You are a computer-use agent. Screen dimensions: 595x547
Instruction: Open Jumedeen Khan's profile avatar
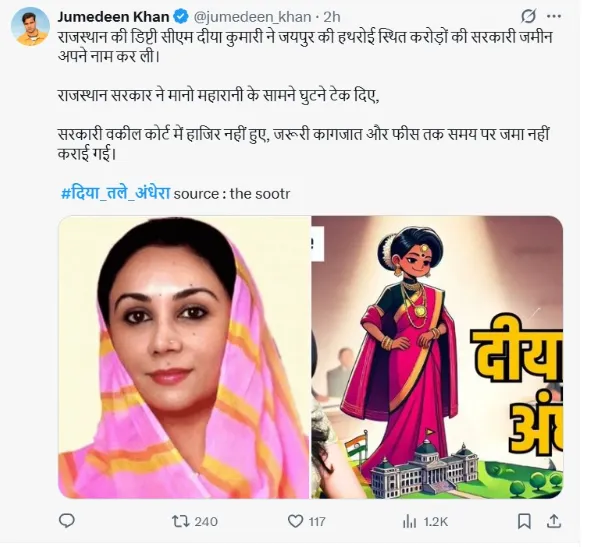click(30, 27)
